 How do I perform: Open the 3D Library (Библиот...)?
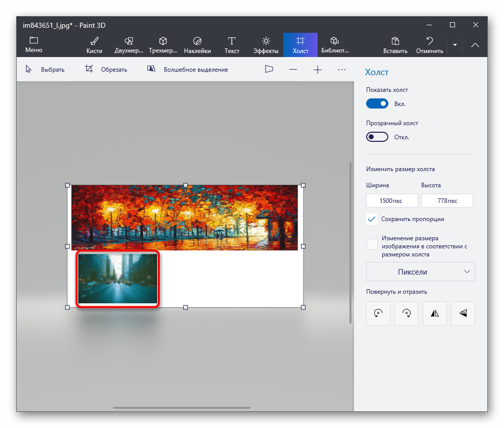click(x=335, y=45)
